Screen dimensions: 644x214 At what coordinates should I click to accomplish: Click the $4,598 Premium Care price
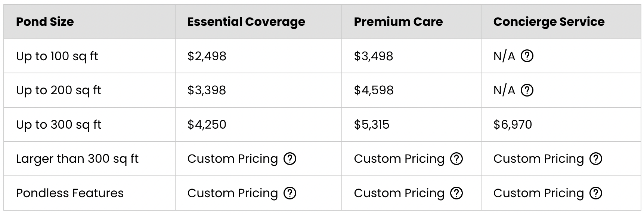(374, 90)
